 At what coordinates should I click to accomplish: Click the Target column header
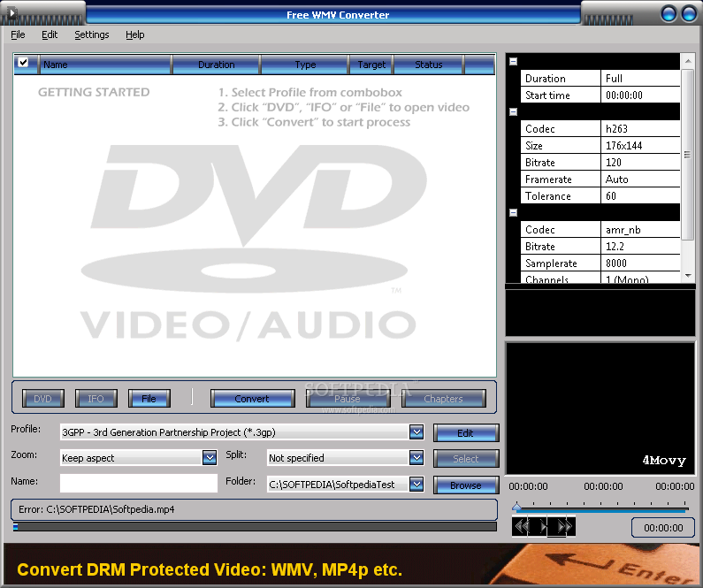coord(371,65)
